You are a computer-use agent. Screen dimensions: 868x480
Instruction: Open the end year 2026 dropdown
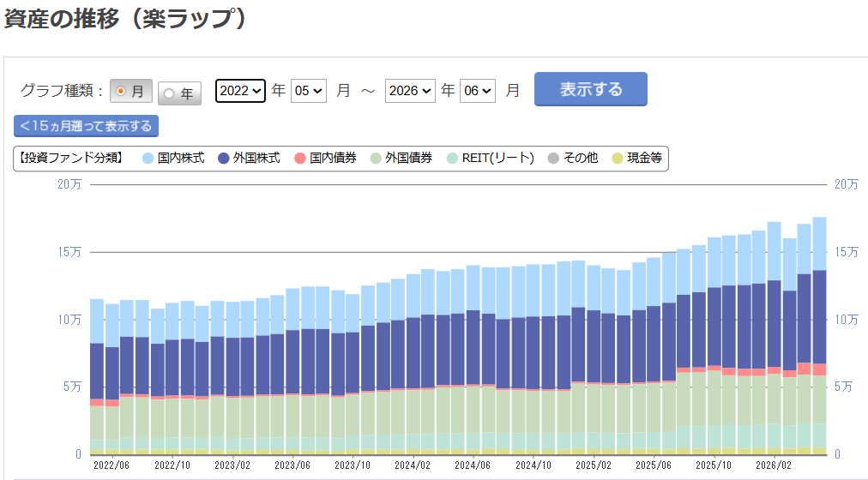coord(410,91)
